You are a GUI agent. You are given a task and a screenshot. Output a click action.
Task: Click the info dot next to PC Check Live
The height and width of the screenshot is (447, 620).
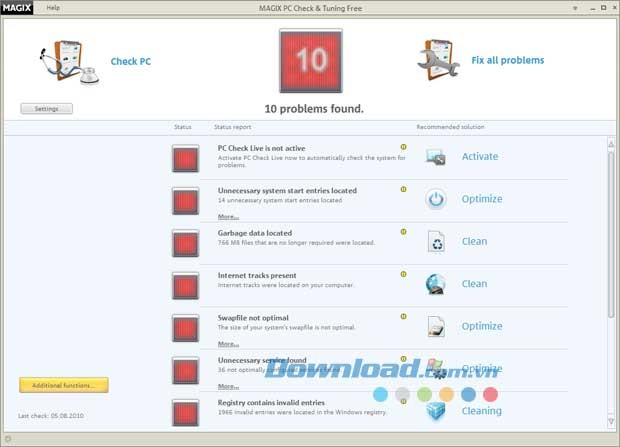403,147
